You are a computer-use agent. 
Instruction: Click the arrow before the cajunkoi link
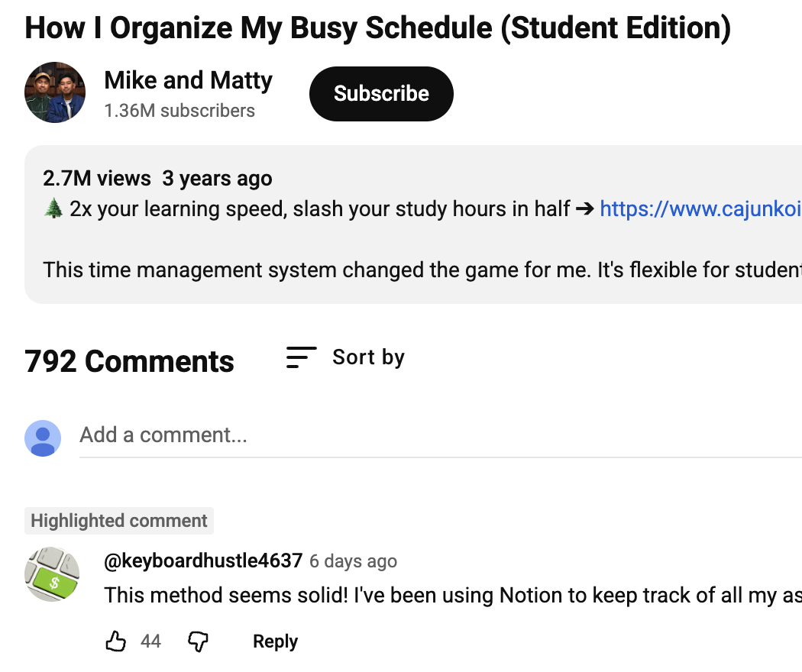(584, 208)
